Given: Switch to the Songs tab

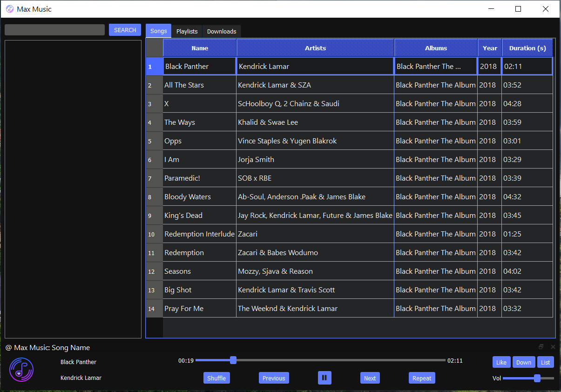Looking at the screenshot, I should 158,31.
